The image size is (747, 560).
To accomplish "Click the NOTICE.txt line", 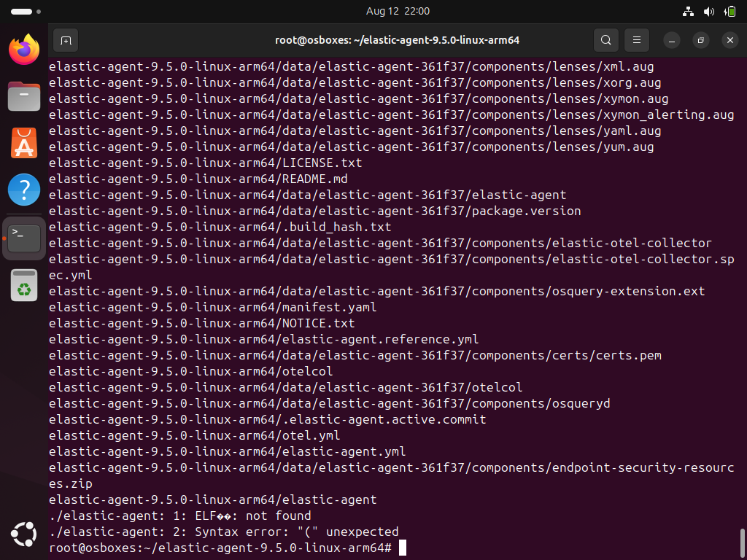I will coord(202,323).
